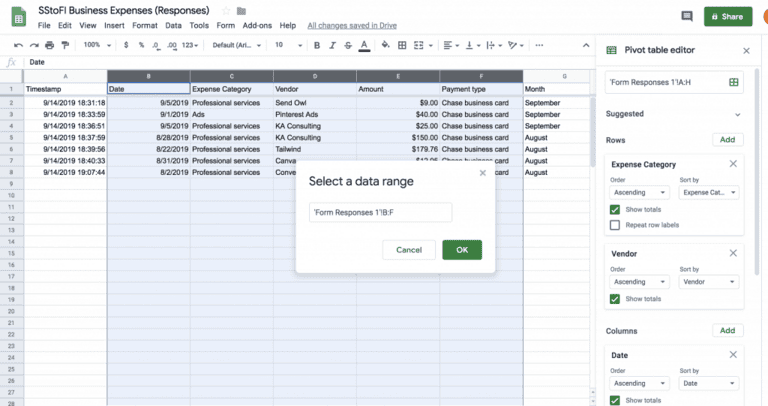
Task: Open the zoom 100% dropdown
Action: pos(97,45)
